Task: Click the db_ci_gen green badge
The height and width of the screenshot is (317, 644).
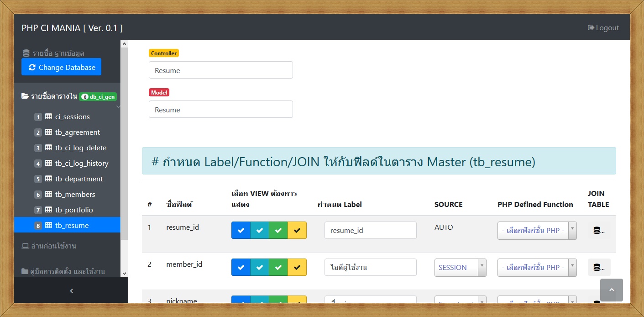Action: tap(98, 96)
